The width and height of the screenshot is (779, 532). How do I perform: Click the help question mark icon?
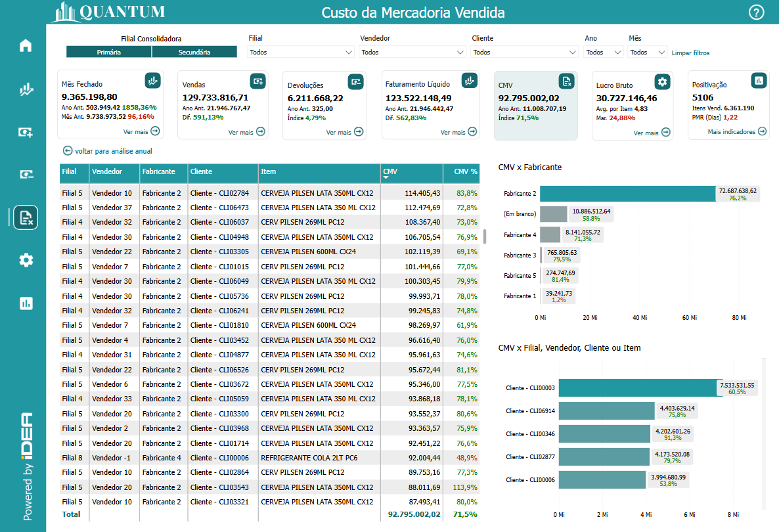(757, 12)
